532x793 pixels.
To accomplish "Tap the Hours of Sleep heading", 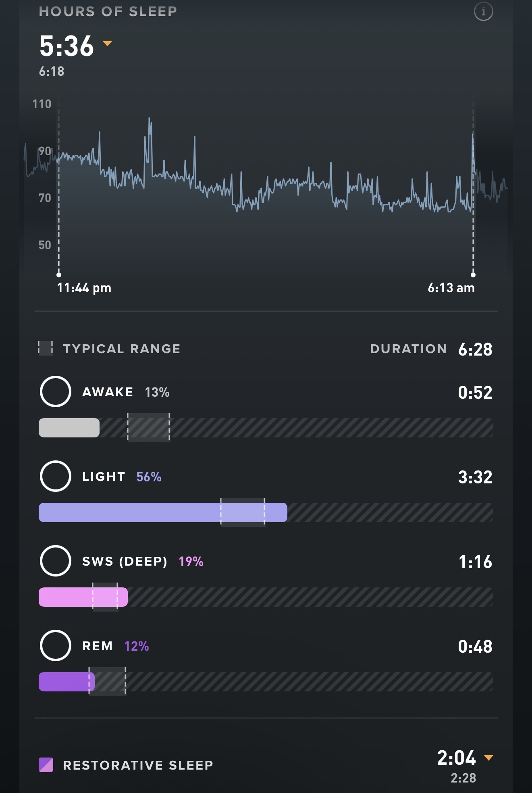I will coord(108,12).
